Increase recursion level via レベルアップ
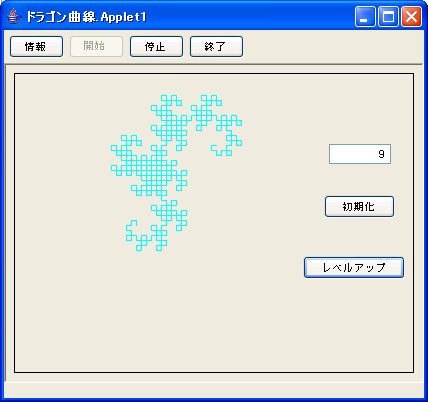This screenshot has height=402, width=428. click(354, 267)
